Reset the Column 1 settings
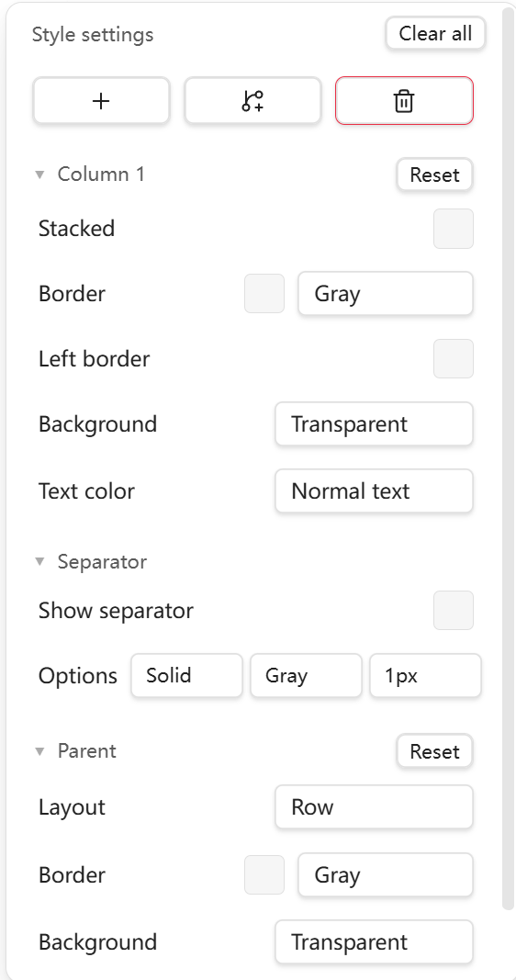The height and width of the screenshot is (980, 516). pyautogui.click(x=435, y=175)
